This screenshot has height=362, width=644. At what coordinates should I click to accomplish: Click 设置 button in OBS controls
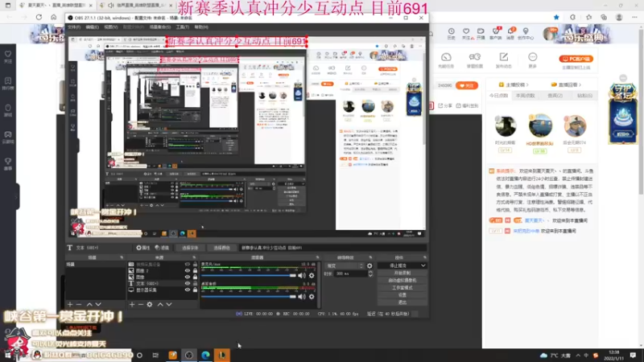pyautogui.click(x=402, y=295)
